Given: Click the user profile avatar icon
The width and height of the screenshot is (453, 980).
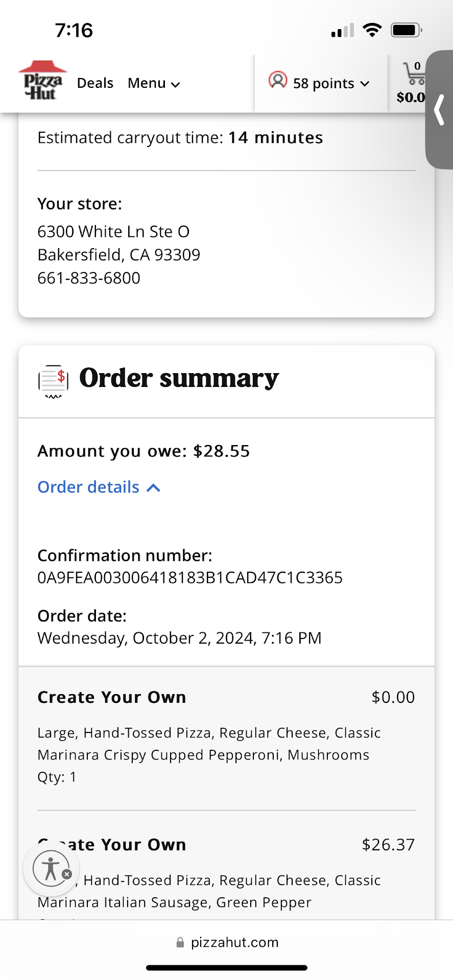Looking at the screenshot, I should tap(278, 81).
